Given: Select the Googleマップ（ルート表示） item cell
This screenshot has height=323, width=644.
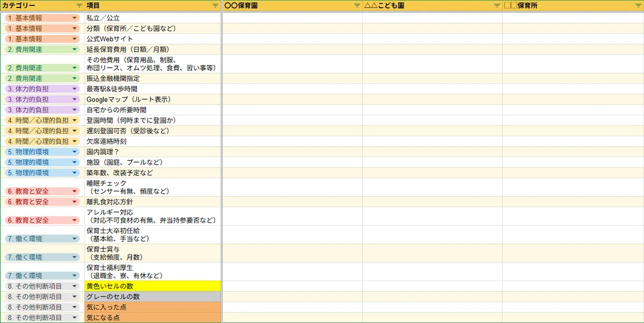Looking at the screenshot, I should pyautogui.click(x=152, y=99).
